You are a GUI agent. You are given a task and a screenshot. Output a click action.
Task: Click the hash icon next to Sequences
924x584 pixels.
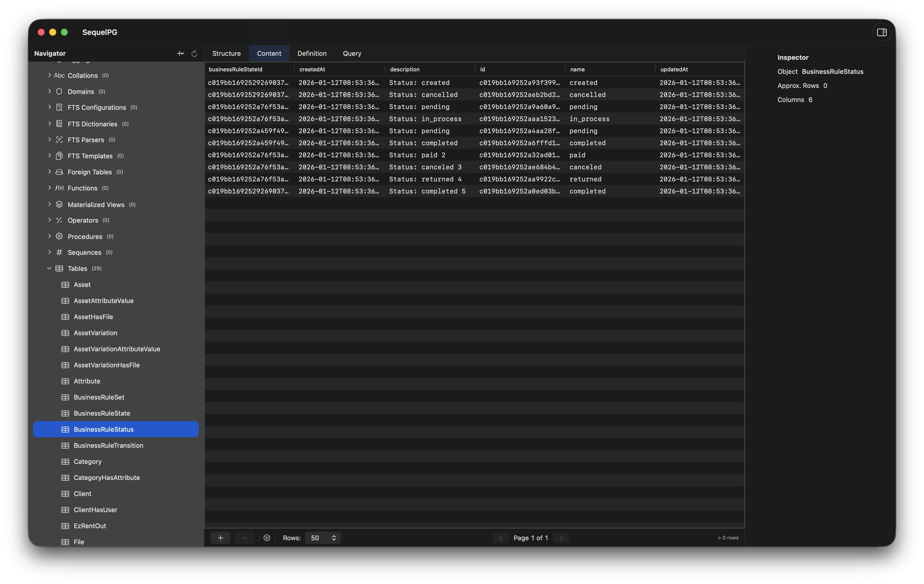[x=59, y=252]
